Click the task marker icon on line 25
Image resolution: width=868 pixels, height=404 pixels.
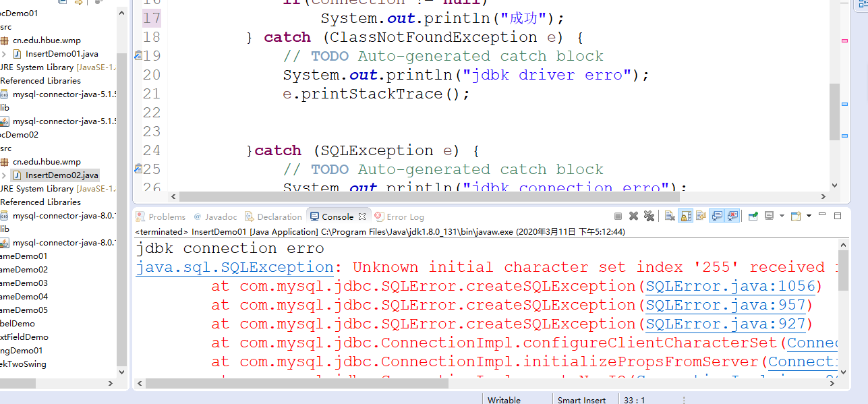pyautogui.click(x=138, y=169)
